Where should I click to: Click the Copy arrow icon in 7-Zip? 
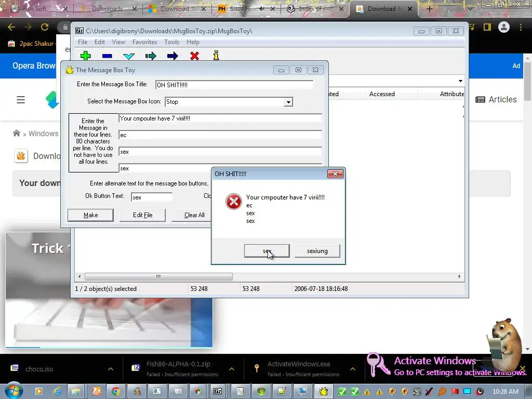point(151,56)
